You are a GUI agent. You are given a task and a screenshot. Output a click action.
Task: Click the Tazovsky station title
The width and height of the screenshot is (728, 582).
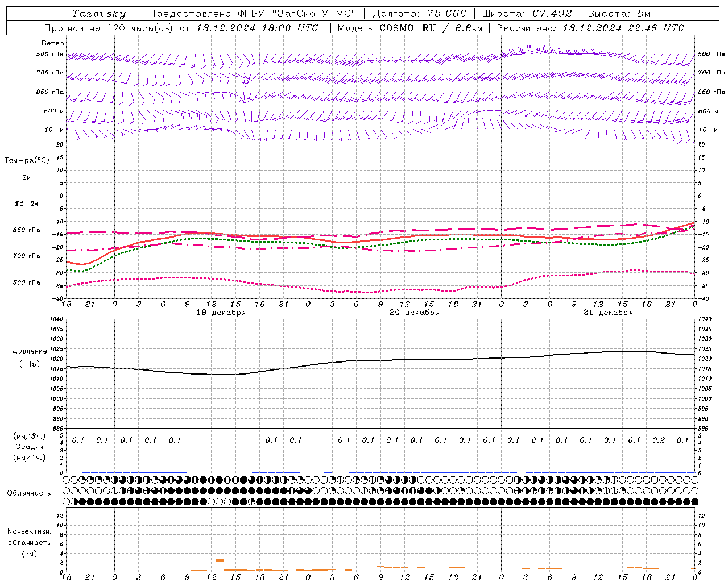tap(99, 14)
